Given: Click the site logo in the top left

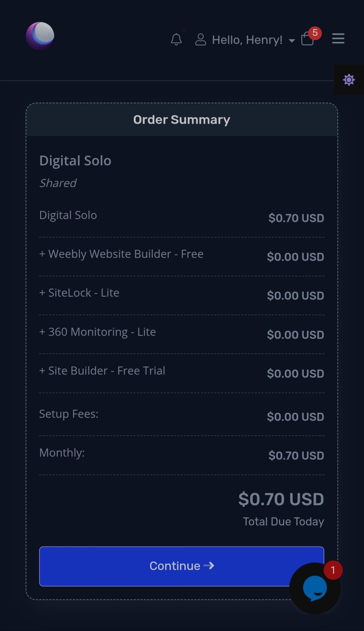Looking at the screenshot, I should [x=40, y=36].
